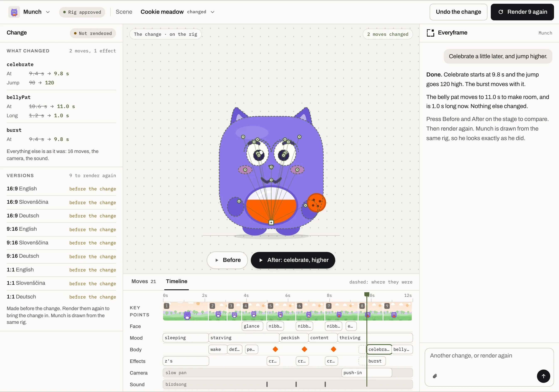Select the belly clip on Body track
Viewport: 559px width, 392px height.
coord(402,349)
